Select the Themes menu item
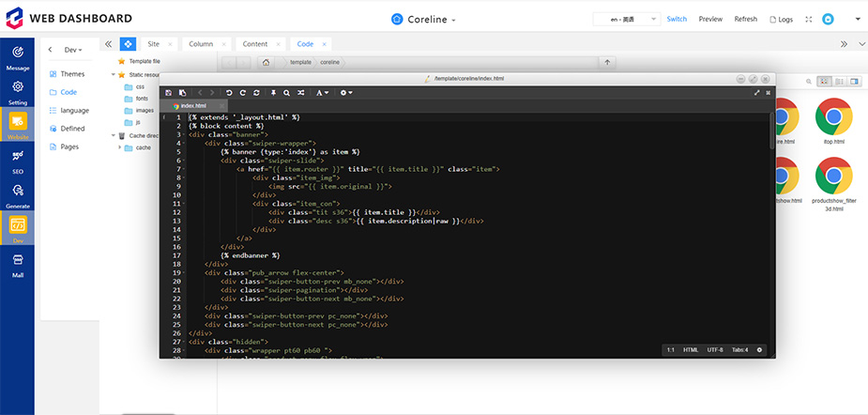 (71, 74)
